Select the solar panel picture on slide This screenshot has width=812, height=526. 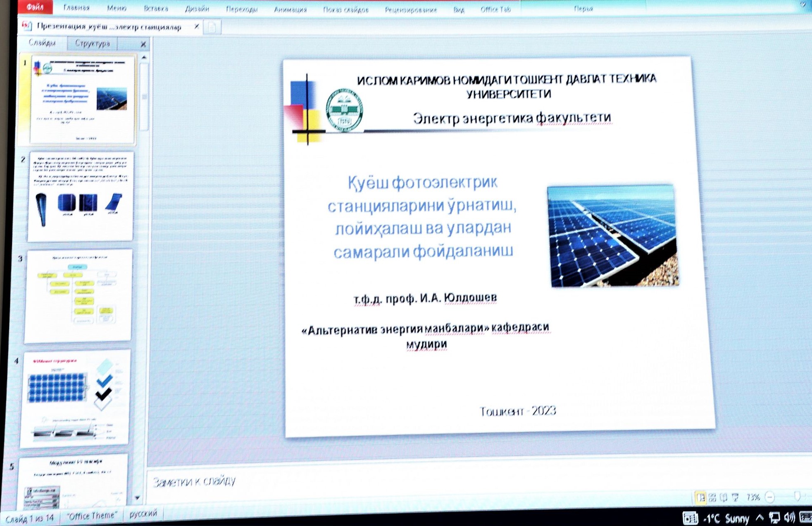(613, 236)
